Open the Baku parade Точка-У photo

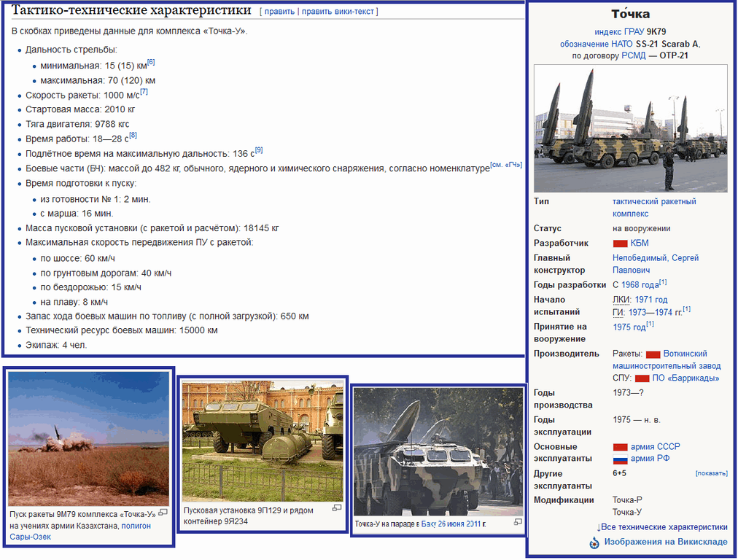click(438, 452)
